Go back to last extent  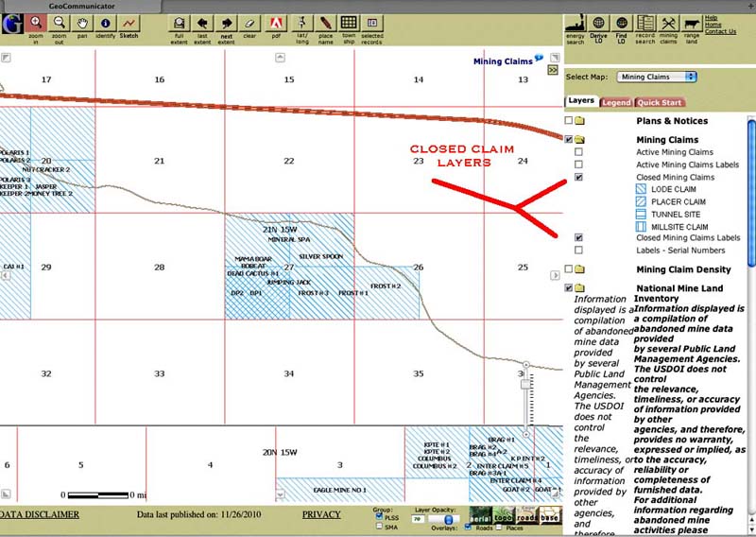pyautogui.click(x=202, y=23)
